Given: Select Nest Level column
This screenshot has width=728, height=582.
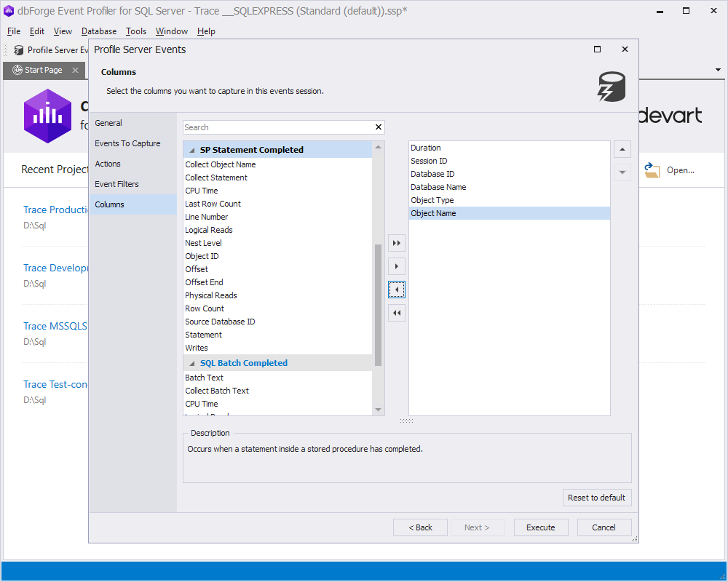Looking at the screenshot, I should 277,243.
